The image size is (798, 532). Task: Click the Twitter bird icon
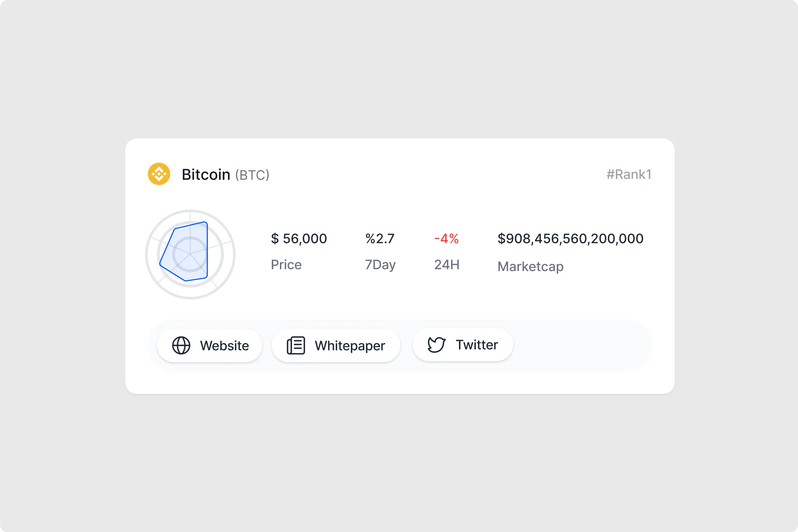tap(436, 345)
